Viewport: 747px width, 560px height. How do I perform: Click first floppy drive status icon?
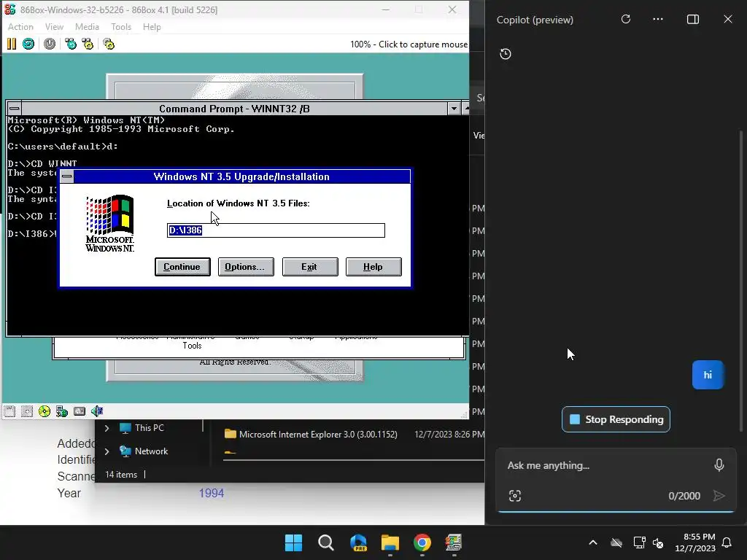tap(9, 411)
